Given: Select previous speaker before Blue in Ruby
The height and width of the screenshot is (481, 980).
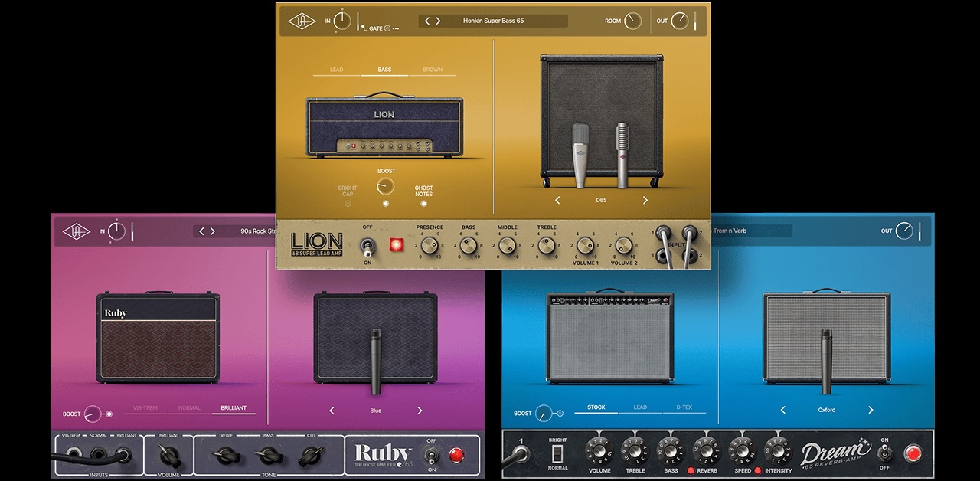Looking at the screenshot, I should pos(332,411).
